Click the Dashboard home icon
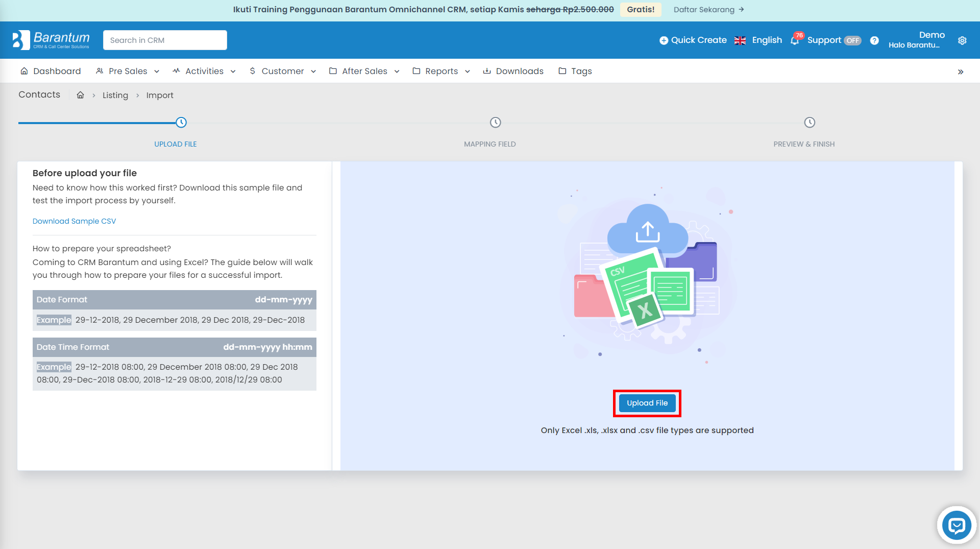The image size is (980, 549). click(24, 71)
